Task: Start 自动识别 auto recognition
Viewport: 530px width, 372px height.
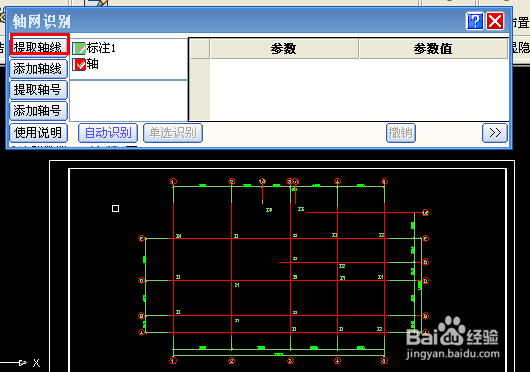Action: coord(108,133)
